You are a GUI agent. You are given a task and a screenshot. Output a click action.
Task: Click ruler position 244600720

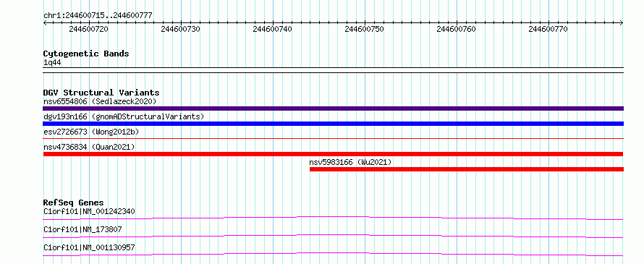click(x=89, y=29)
